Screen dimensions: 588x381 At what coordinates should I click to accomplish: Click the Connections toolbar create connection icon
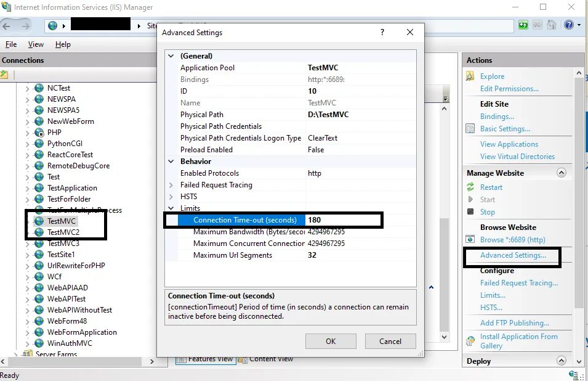[x=4, y=75]
